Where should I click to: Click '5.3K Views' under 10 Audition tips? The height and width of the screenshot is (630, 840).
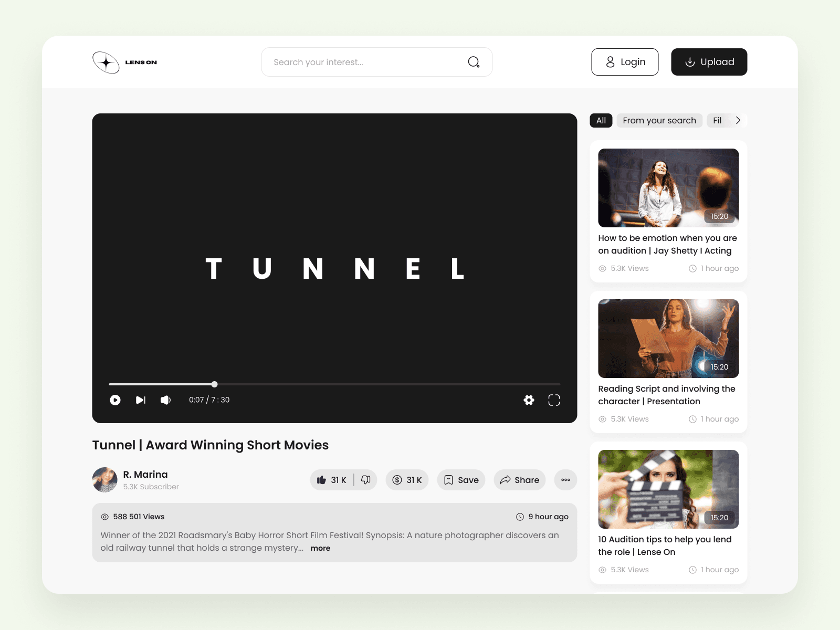(629, 570)
